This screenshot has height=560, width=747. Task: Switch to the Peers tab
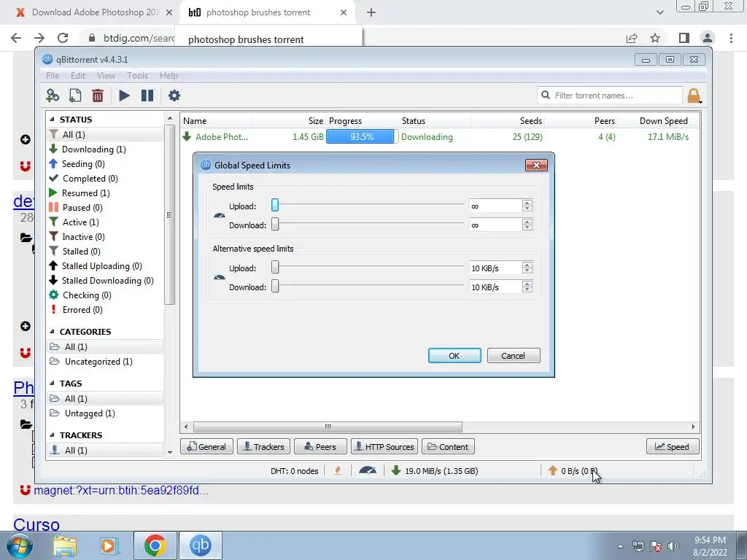(x=320, y=447)
